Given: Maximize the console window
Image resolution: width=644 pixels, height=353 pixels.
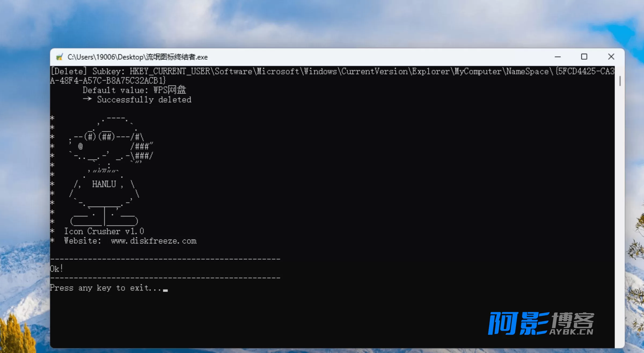Looking at the screenshot, I should click(584, 57).
